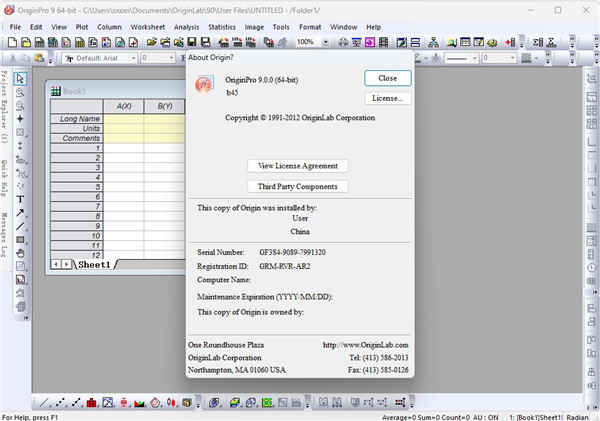600x421 pixels.
Task: Select the Pointer tool
Action: 21,78
